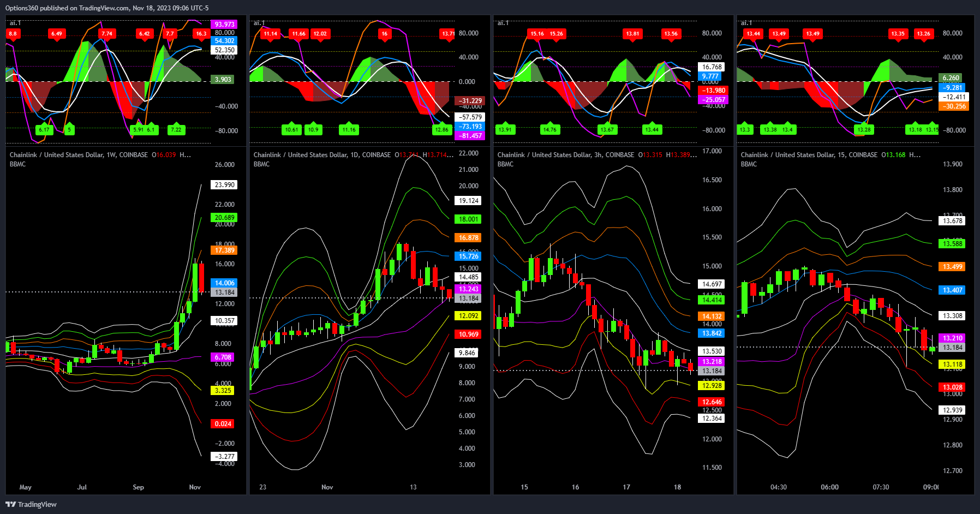Click the 06:00 time axis label
The width and height of the screenshot is (980, 514).
829,487
